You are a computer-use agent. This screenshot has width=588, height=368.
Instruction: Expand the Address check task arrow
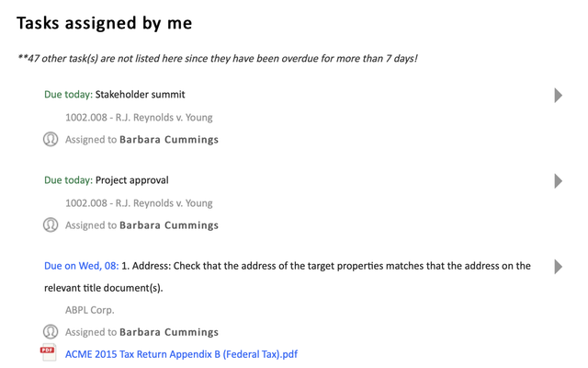[558, 267]
